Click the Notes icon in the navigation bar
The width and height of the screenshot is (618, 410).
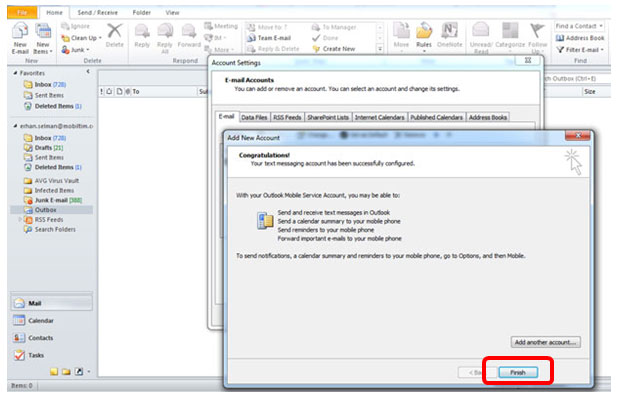click(54, 371)
